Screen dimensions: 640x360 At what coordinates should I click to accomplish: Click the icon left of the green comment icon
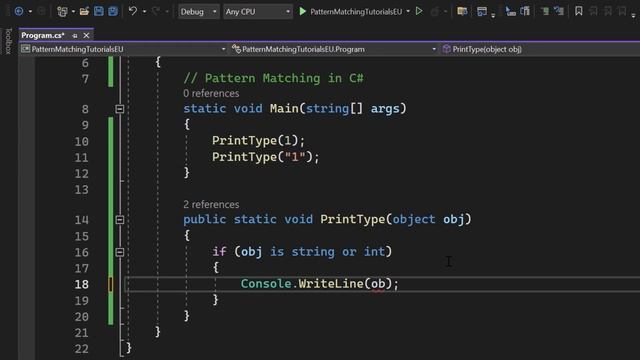tap(525, 11)
